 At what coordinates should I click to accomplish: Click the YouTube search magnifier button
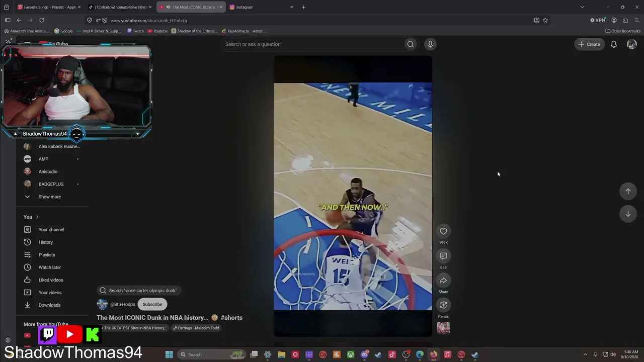411,44
